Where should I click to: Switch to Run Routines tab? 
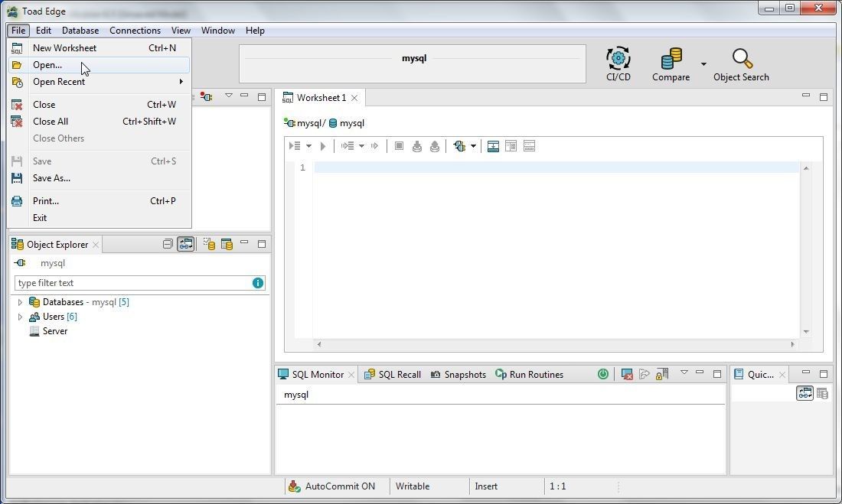point(530,375)
